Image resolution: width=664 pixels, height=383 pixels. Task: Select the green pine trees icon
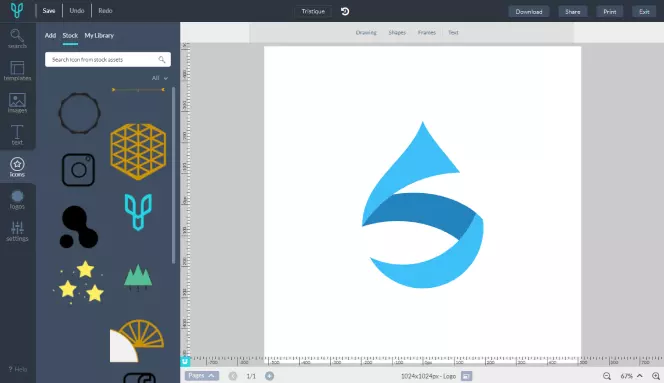pos(138,278)
